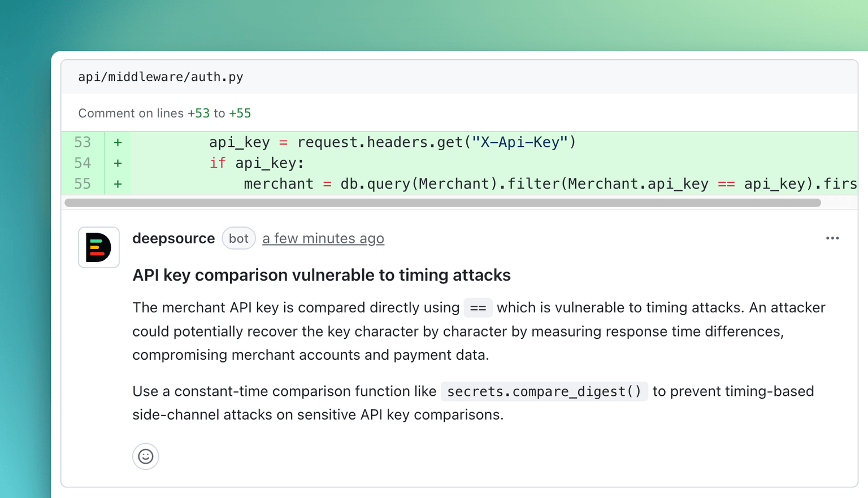Open the emoji reaction picker

(145, 456)
